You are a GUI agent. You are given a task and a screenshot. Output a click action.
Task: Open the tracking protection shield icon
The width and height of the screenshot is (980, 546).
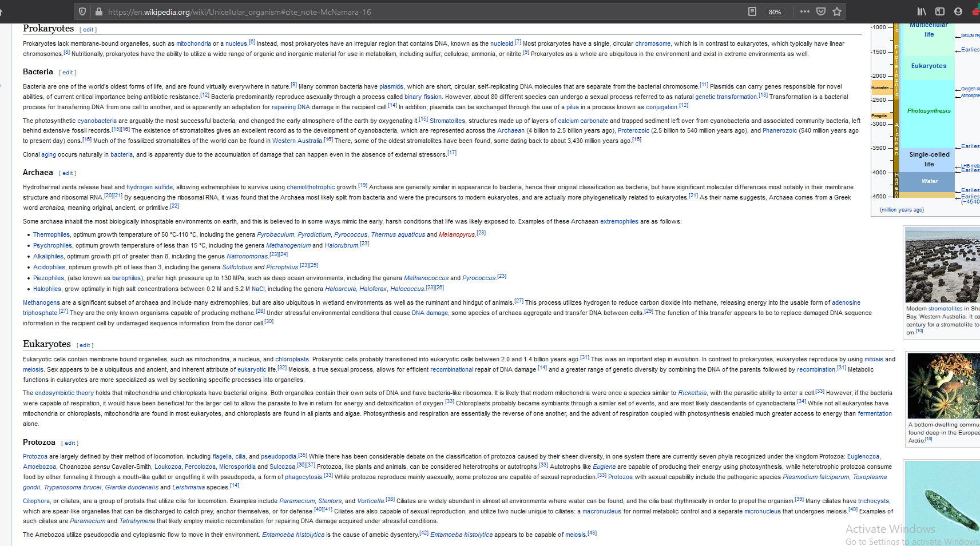point(82,11)
